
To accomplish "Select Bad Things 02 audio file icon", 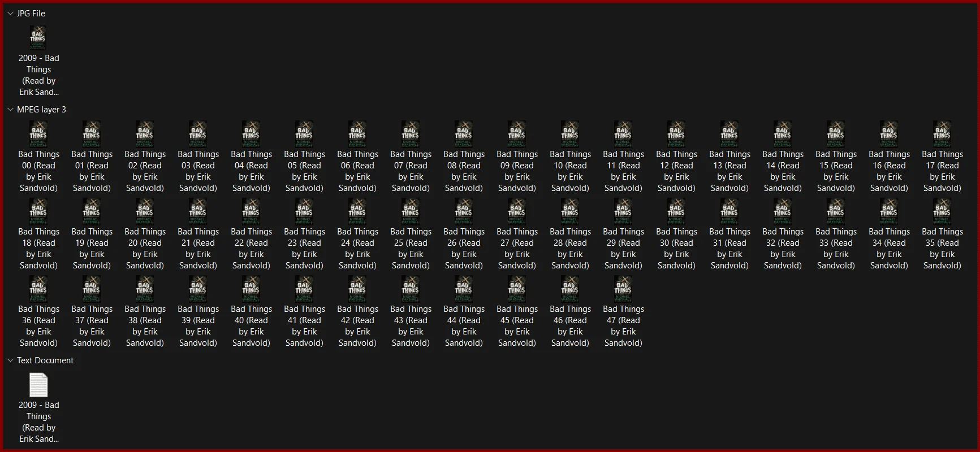I will pyautogui.click(x=145, y=134).
